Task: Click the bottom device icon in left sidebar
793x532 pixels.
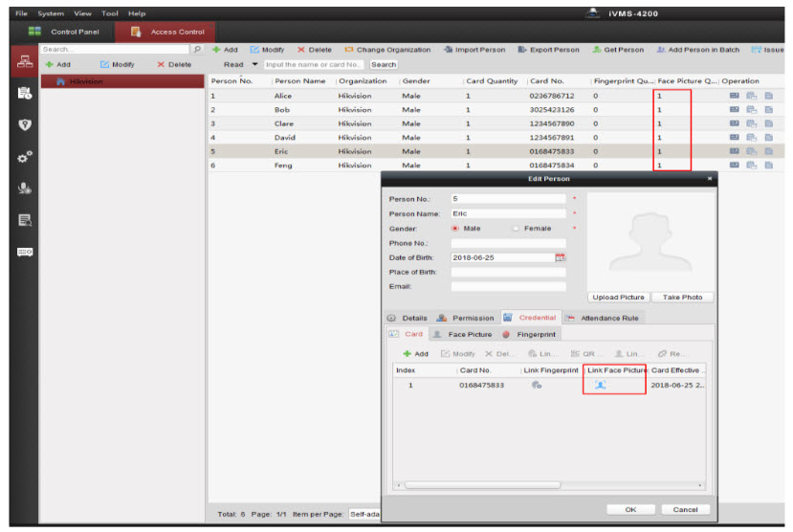Action: point(19,252)
